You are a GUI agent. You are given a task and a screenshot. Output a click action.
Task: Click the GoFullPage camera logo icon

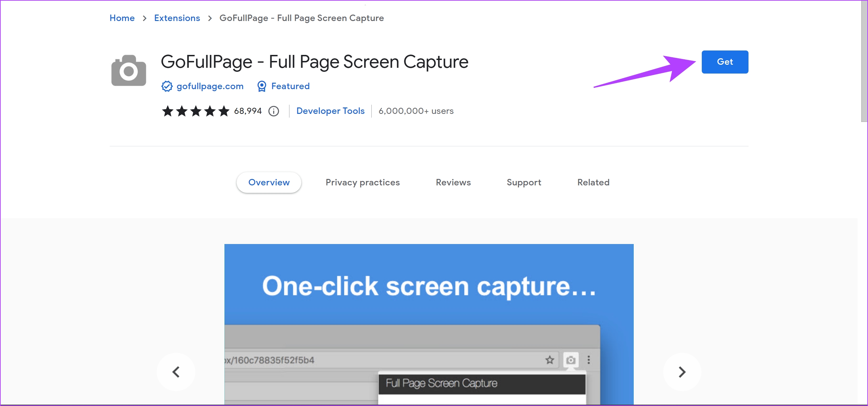click(129, 70)
